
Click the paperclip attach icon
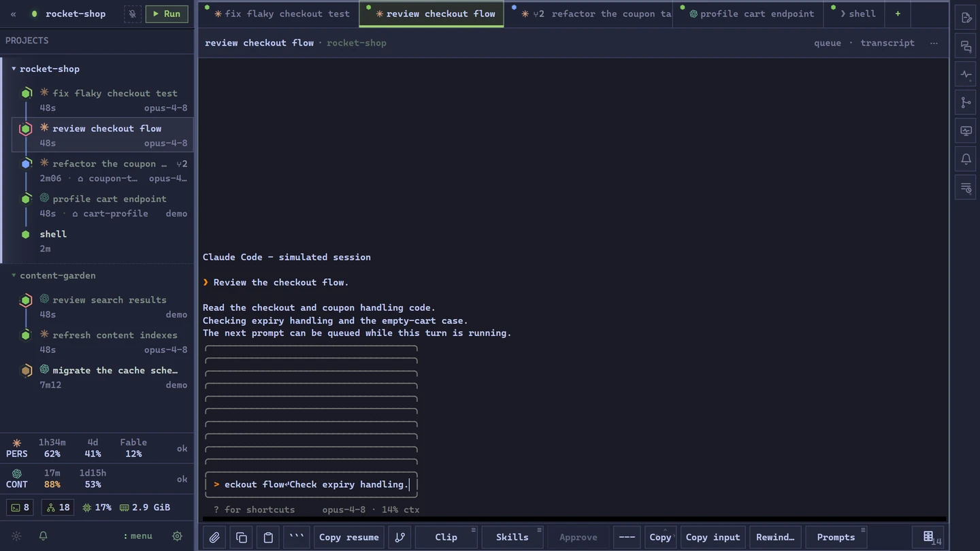(x=214, y=537)
